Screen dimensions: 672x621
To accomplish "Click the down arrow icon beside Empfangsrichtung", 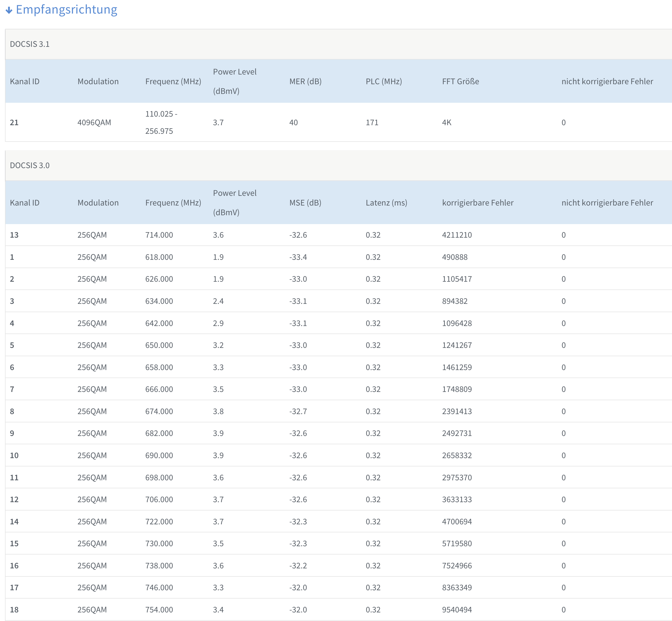I will (x=9, y=11).
